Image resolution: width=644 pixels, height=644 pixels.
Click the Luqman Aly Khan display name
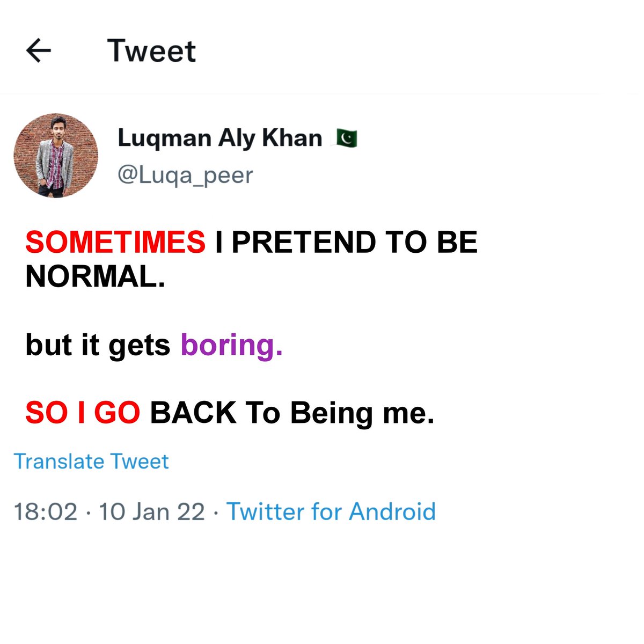pos(219,138)
